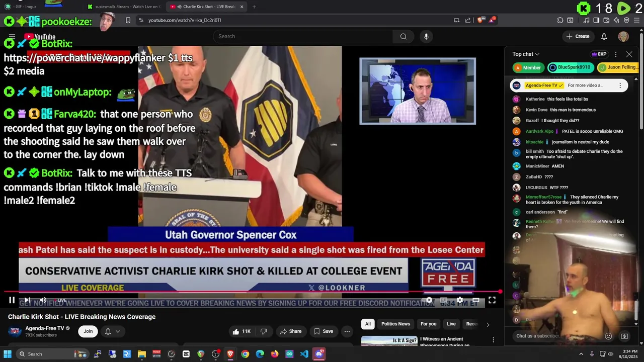The height and width of the screenshot is (362, 644).
Task: Pause the live video
Action: 12,300
